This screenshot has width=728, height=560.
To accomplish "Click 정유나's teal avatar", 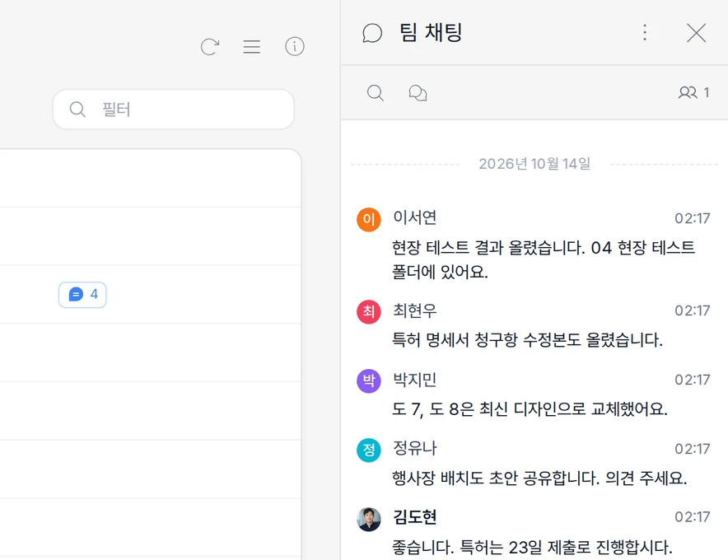I will (369, 450).
